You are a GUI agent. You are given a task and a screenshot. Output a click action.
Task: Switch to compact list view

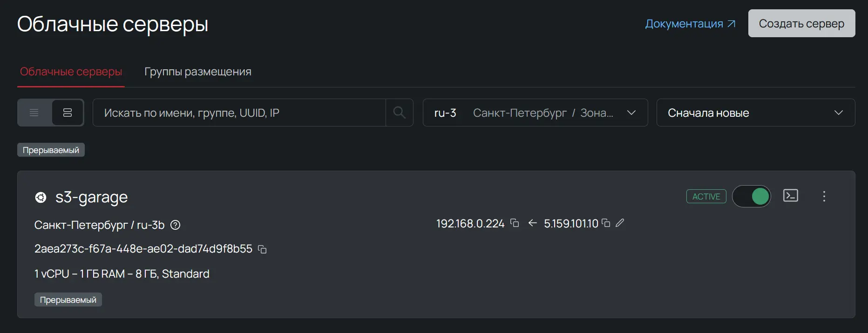34,113
